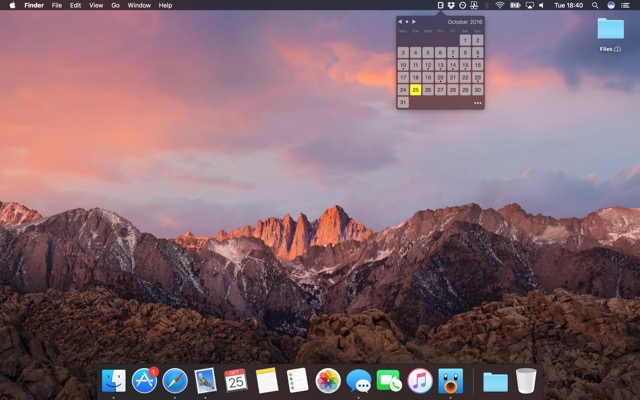Viewport: 640px width, 400px height.
Task: Open the Edit menu
Action: [x=75, y=5]
